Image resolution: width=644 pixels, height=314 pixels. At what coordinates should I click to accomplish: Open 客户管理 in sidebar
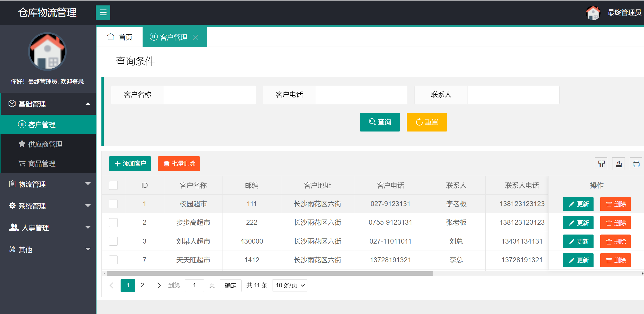pos(48,125)
